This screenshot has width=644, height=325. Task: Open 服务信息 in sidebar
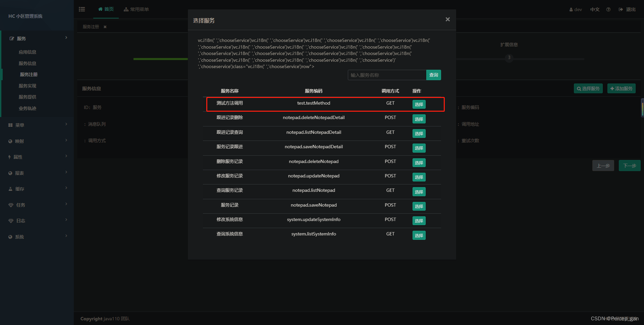(x=28, y=63)
